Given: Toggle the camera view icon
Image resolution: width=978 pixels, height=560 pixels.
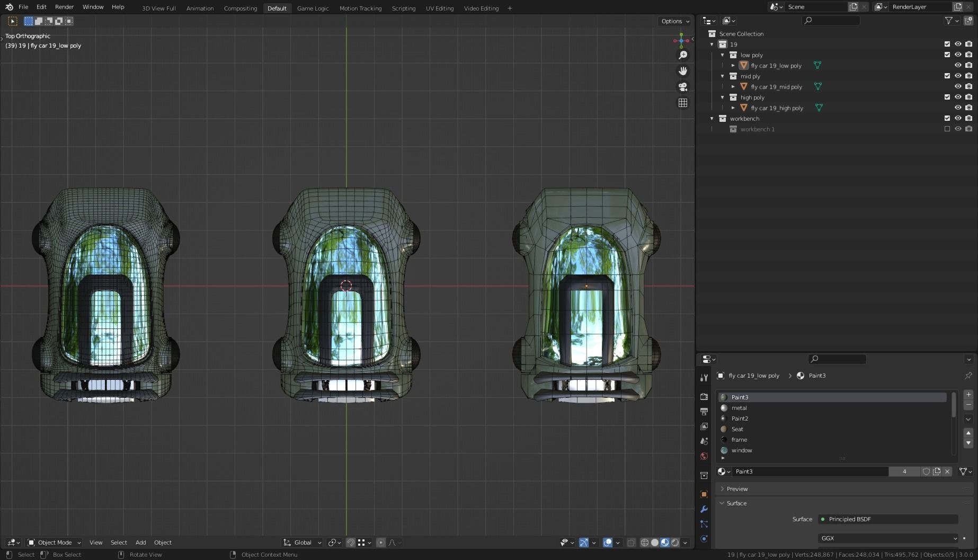Looking at the screenshot, I should [x=683, y=87].
